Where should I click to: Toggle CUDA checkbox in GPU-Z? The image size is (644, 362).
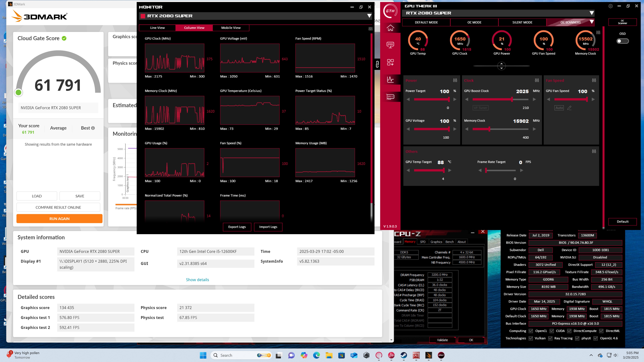coord(551,331)
